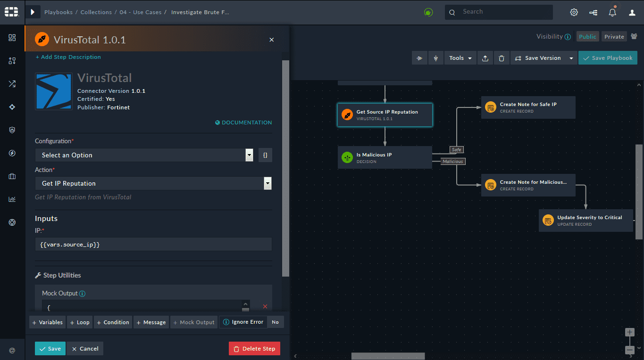Click the + Message button
The height and width of the screenshot is (360, 644).
tap(151, 322)
